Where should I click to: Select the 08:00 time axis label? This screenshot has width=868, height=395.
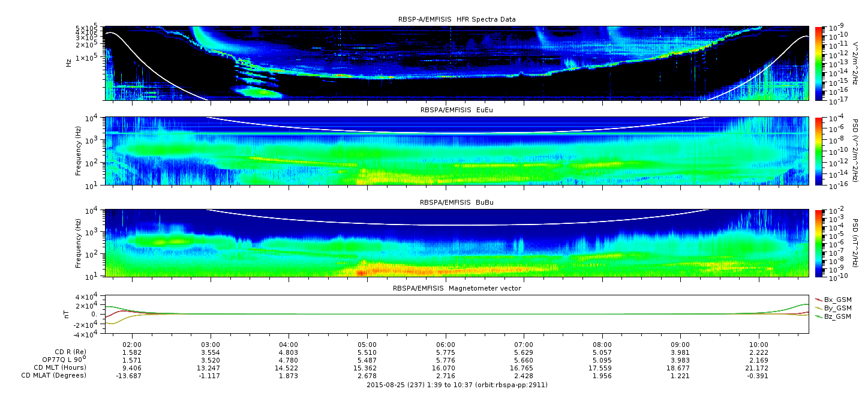602,343
